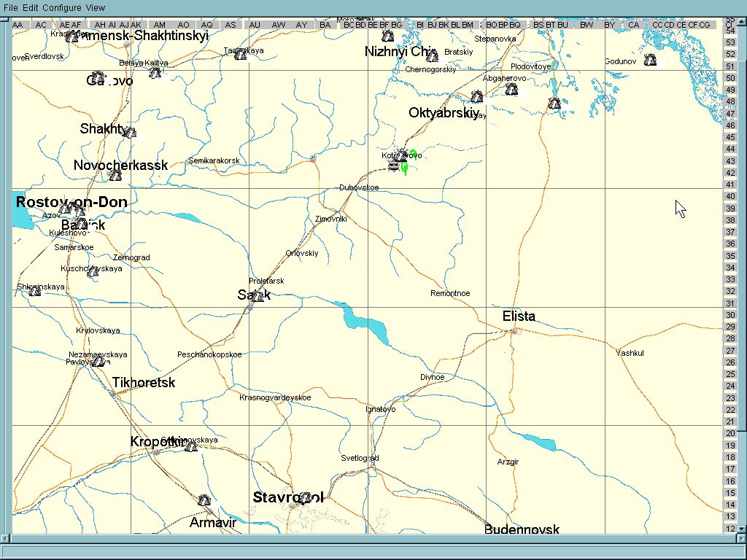Click the city dot at Tikhoretsk

pos(112,394)
